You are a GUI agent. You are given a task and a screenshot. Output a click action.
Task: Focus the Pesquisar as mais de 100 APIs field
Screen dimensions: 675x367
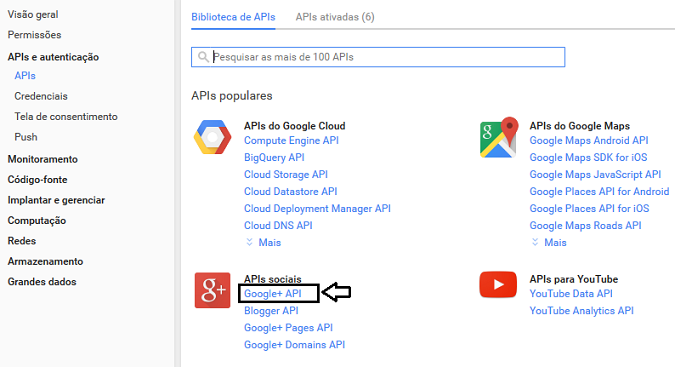pyautogui.click(x=378, y=57)
